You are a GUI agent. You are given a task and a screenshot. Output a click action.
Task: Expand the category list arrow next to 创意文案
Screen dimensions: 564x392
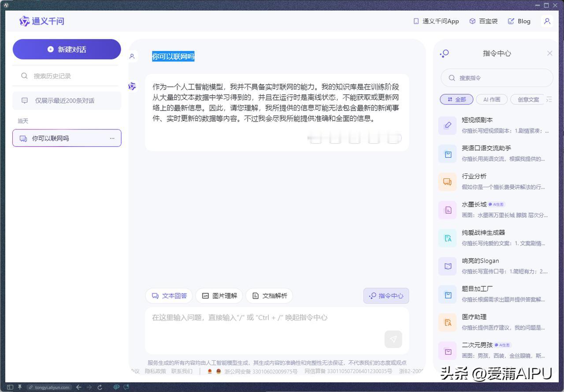pos(549,100)
